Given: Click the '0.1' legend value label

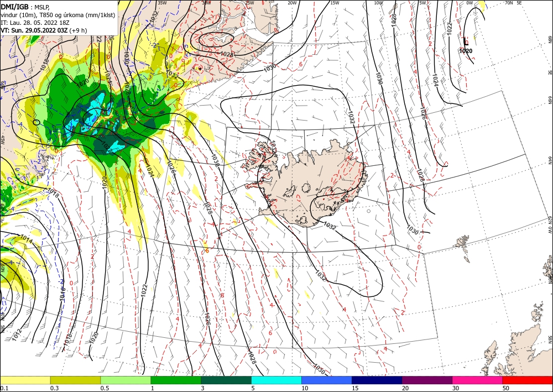Looking at the screenshot, I should (x=4, y=388).
